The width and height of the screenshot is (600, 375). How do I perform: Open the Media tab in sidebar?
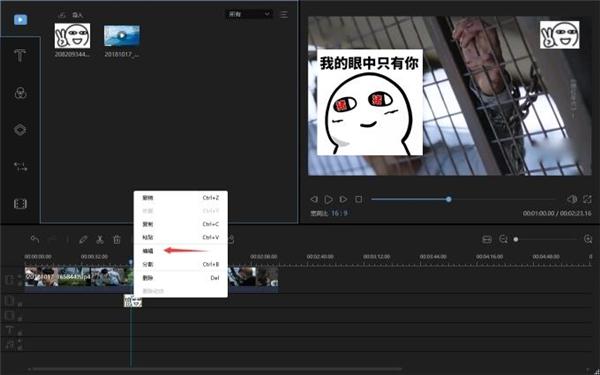pos(20,20)
